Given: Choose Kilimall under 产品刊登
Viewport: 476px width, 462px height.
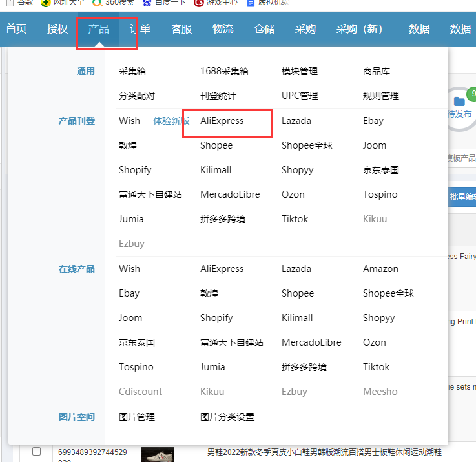Looking at the screenshot, I should click(x=216, y=170).
